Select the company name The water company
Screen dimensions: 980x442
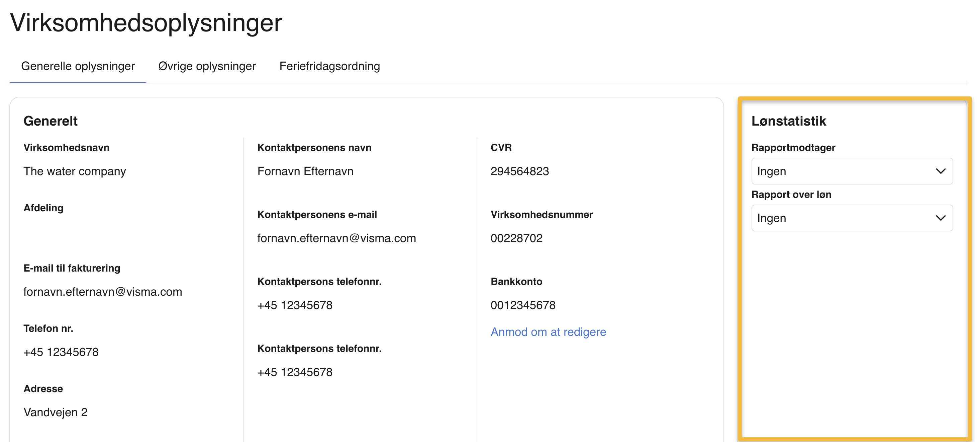[75, 171]
